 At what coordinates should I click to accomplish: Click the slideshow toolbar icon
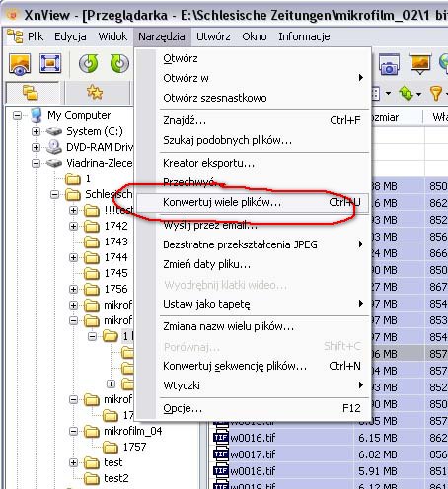[x=420, y=64]
